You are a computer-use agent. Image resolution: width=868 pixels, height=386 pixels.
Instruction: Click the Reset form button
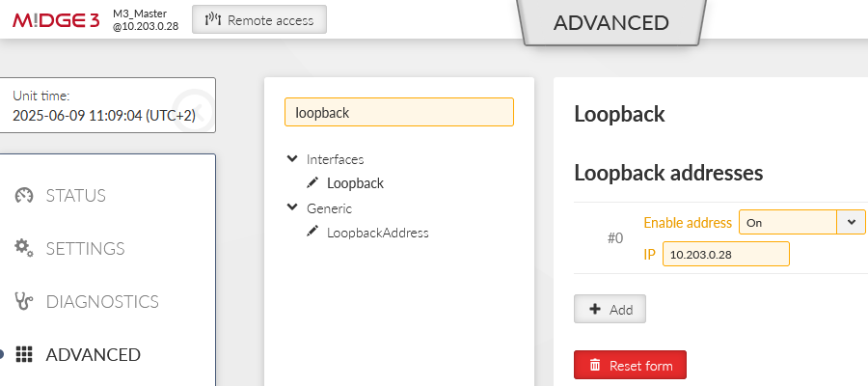click(630, 365)
